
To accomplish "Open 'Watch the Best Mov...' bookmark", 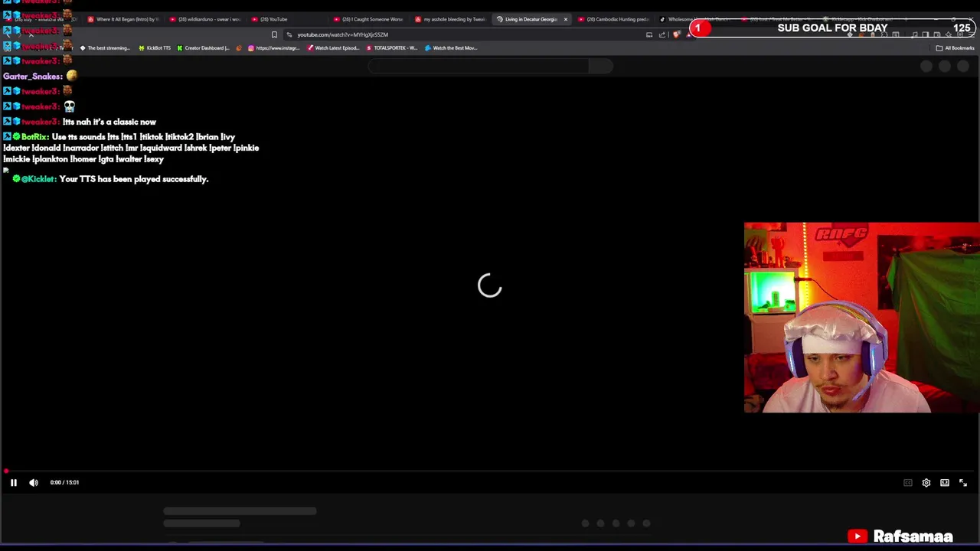I will 452,48.
